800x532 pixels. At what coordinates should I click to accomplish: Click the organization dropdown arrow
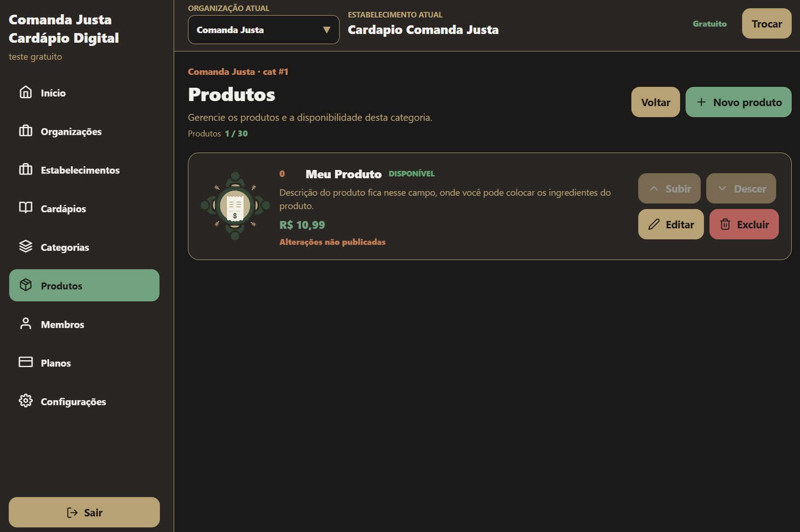[327, 30]
